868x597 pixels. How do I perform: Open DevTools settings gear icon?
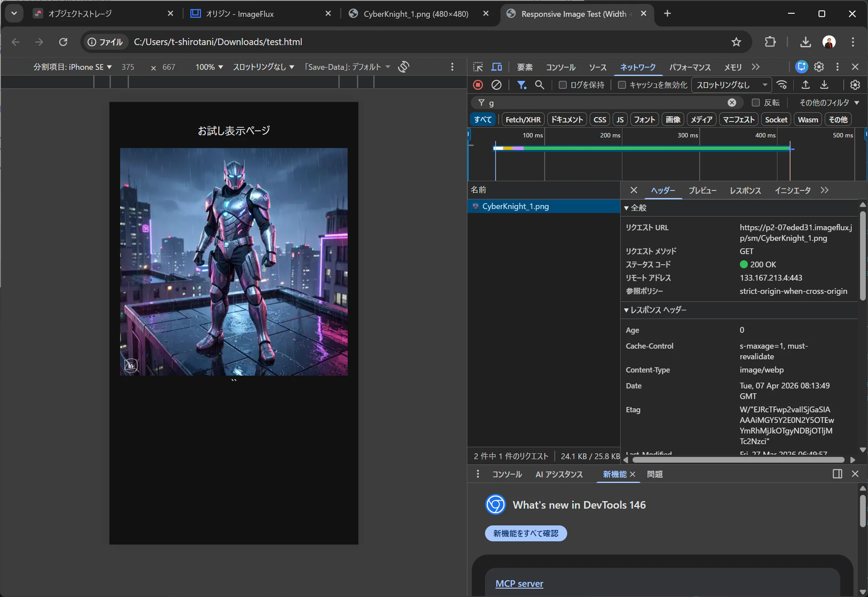819,67
